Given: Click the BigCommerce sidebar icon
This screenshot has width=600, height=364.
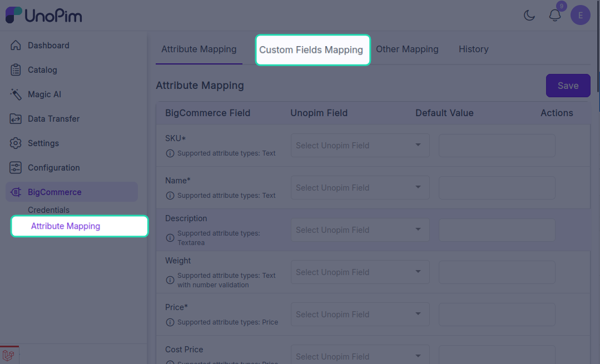Looking at the screenshot, I should tap(16, 192).
